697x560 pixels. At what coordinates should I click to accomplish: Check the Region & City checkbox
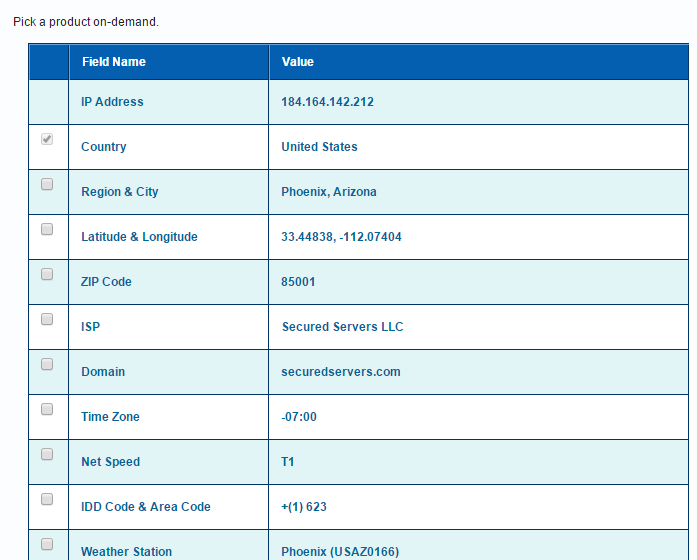tap(47, 184)
